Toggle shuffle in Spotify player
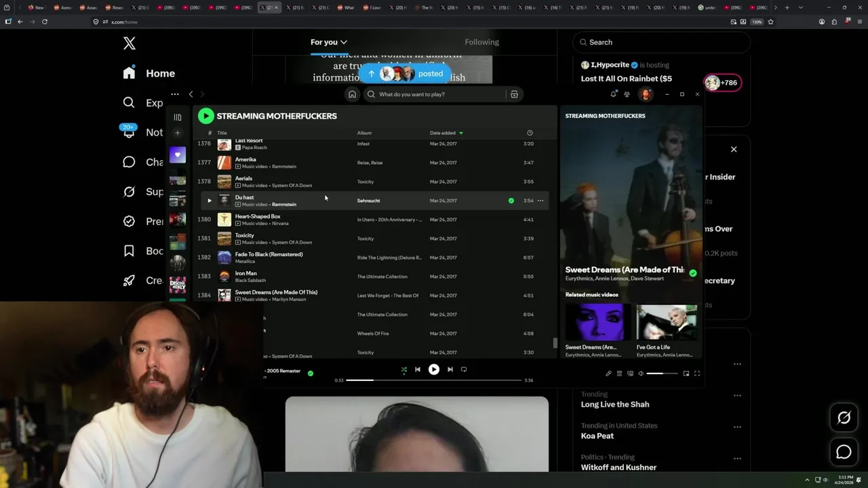The image size is (868, 488). (x=403, y=369)
